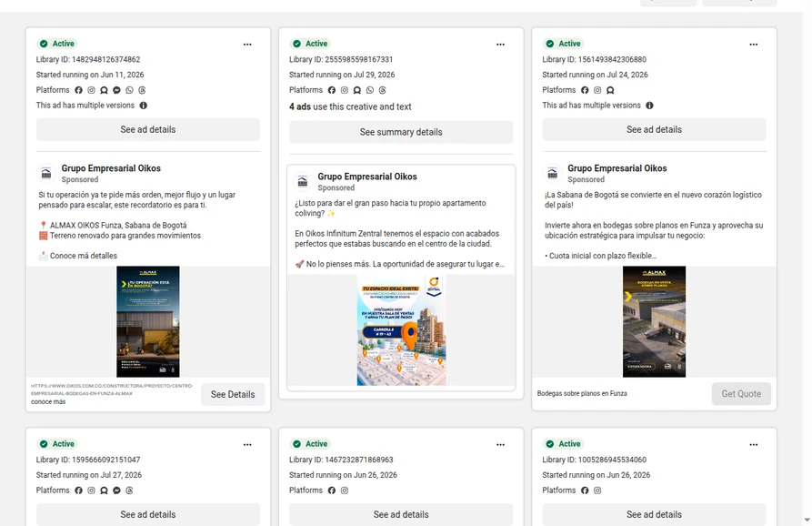The image size is (812, 526).
Task: Click Messenger platform icon in ad 1595666092151047
Action: [x=116, y=491]
